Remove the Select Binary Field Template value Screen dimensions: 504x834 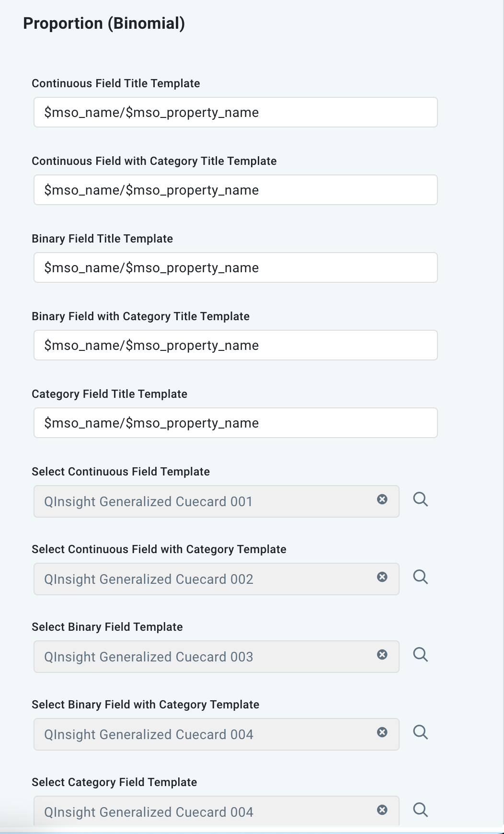(382, 655)
